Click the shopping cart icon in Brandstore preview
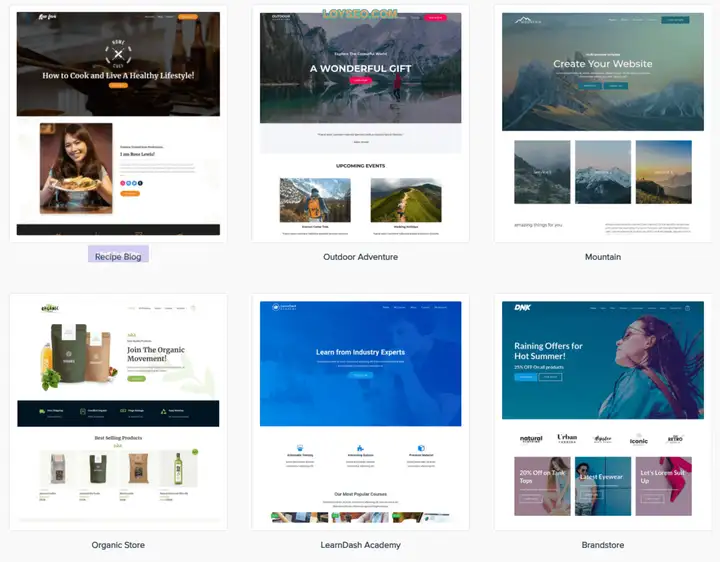 pyautogui.click(x=687, y=308)
